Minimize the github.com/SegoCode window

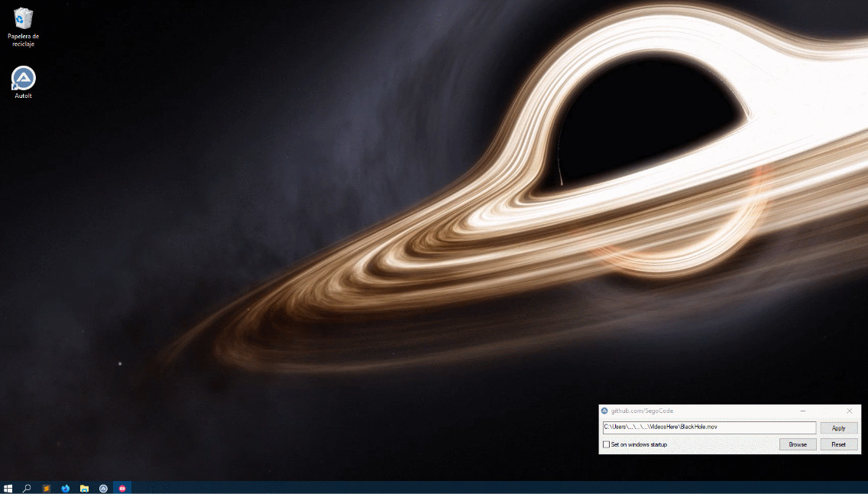click(x=803, y=411)
